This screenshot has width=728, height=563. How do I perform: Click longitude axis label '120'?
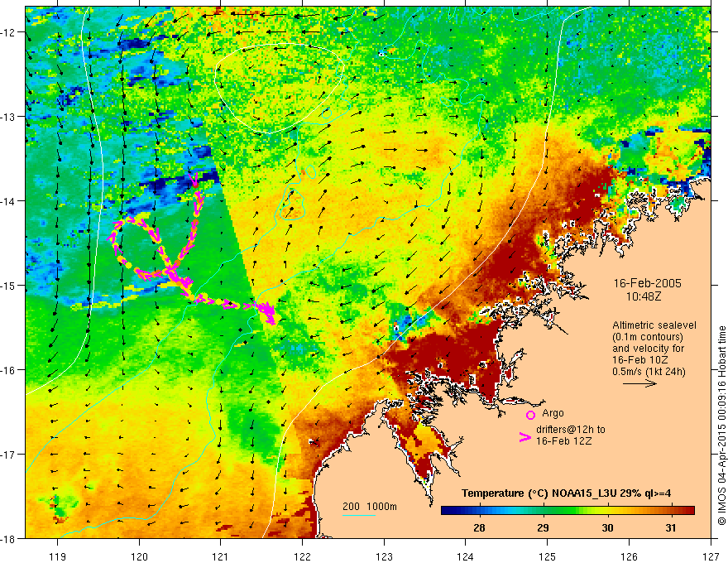point(139,556)
